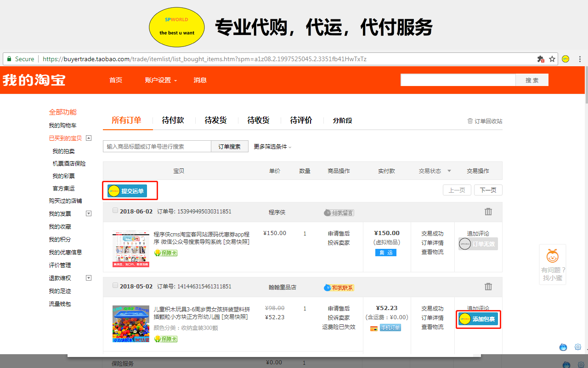Click the 保障卡 badge under 儿童积木 item
This screenshot has height=368, width=588.
click(x=165, y=339)
